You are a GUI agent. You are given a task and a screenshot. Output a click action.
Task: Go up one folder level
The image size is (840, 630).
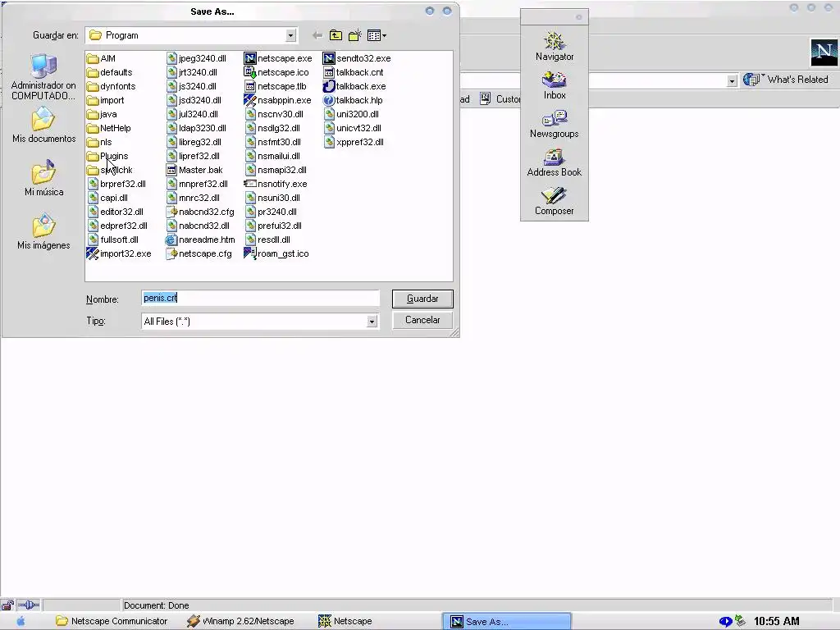point(336,35)
